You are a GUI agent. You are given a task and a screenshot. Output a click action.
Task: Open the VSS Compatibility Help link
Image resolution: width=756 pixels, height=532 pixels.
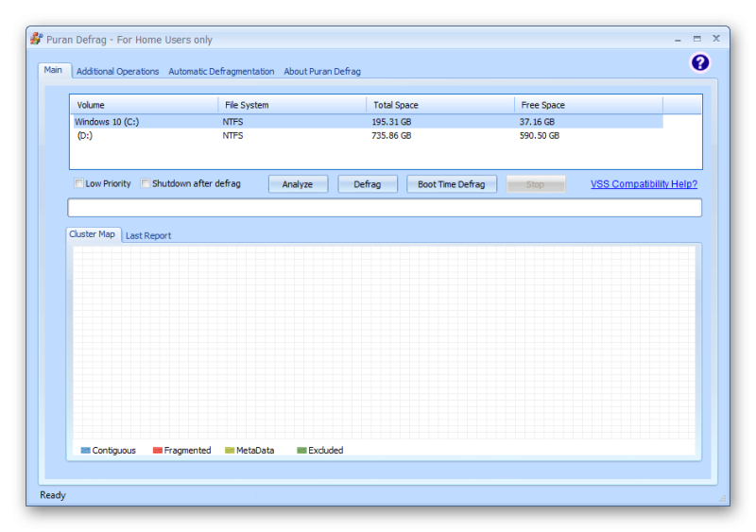click(644, 183)
